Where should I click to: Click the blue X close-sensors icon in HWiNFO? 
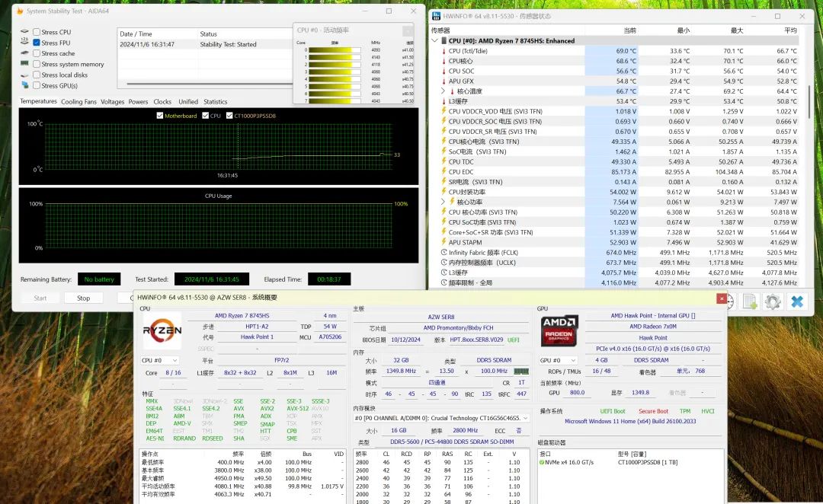point(797,301)
